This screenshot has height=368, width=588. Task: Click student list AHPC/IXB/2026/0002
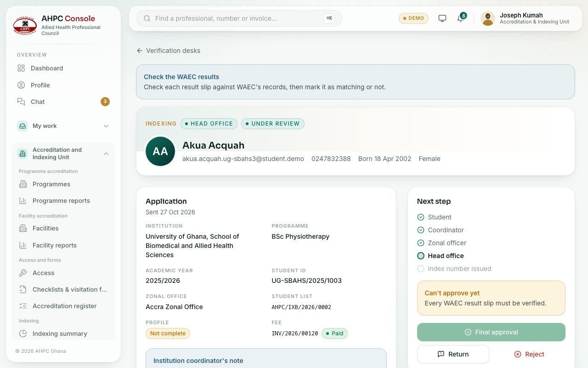[301, 307]
